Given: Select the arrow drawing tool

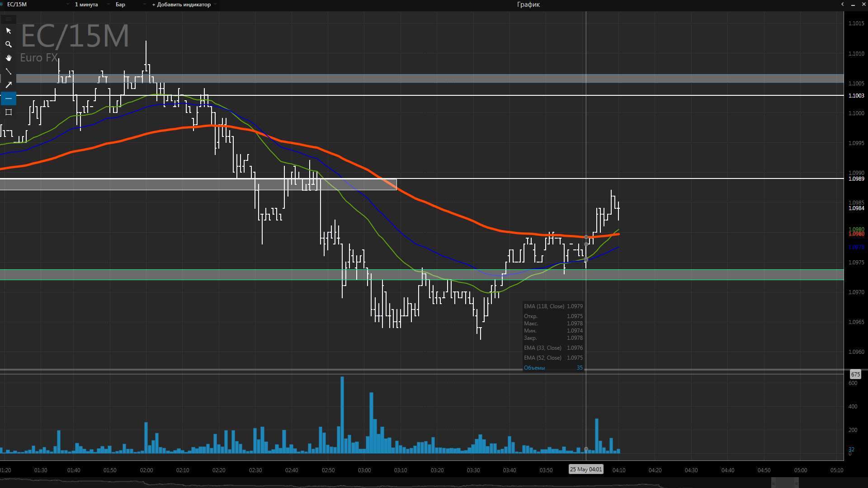Looking at the screenshot, I should coord(8,85).
